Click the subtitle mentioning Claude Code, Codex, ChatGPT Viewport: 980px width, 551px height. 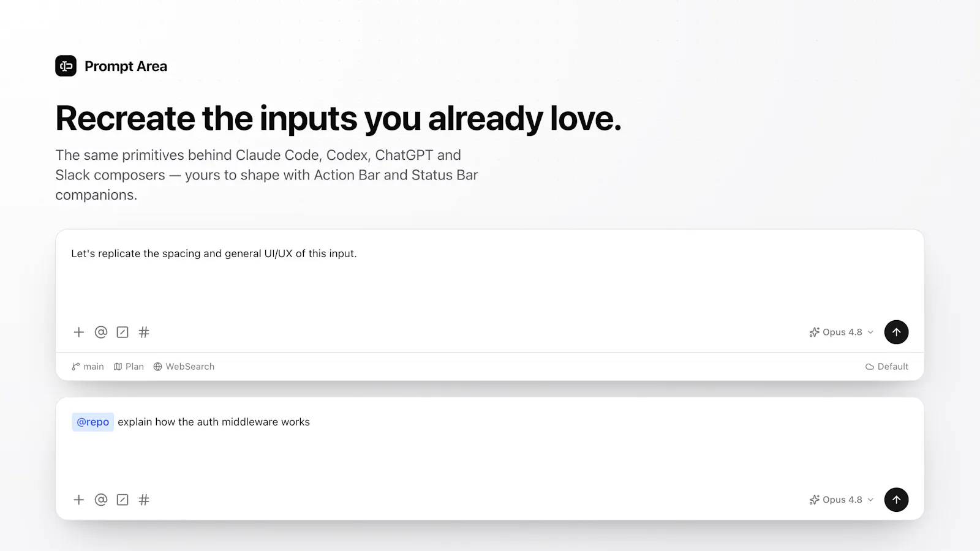(266, 175)
